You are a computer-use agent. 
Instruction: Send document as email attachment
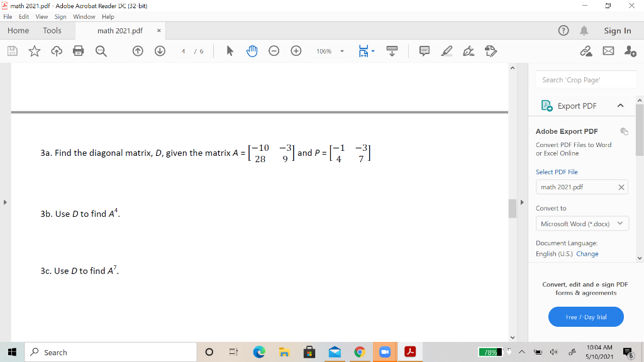(606, 51)
